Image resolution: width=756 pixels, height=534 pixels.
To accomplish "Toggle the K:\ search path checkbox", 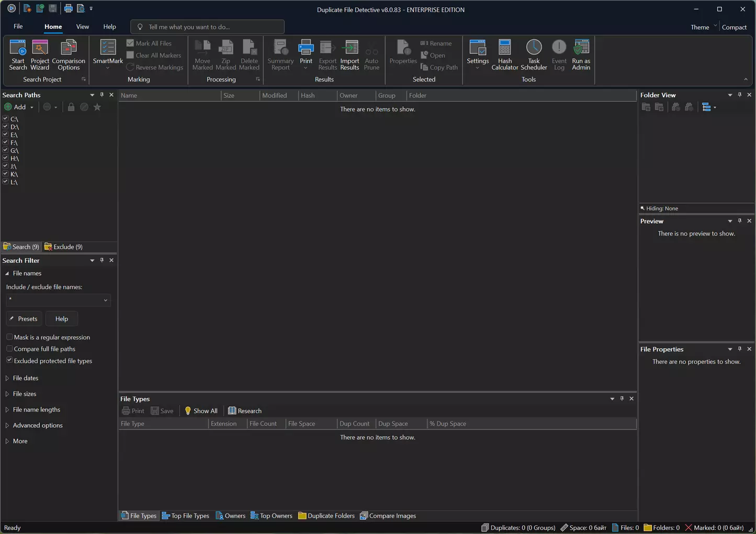I will (x=5, y=174).
